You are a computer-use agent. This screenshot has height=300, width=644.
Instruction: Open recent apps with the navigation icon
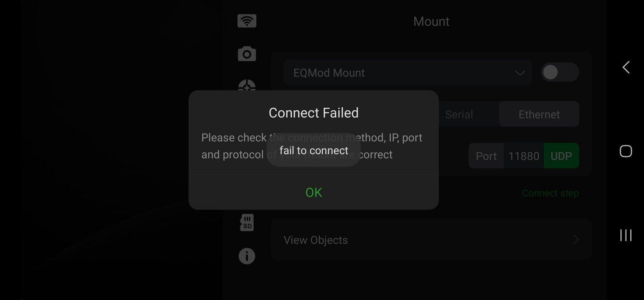[x=626, y=235]
